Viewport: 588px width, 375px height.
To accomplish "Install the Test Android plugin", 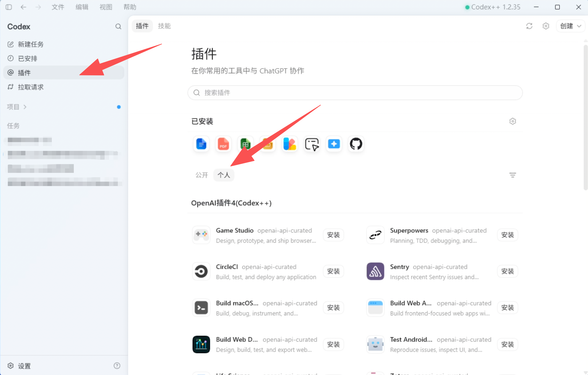I will click(x=508, y=344).
